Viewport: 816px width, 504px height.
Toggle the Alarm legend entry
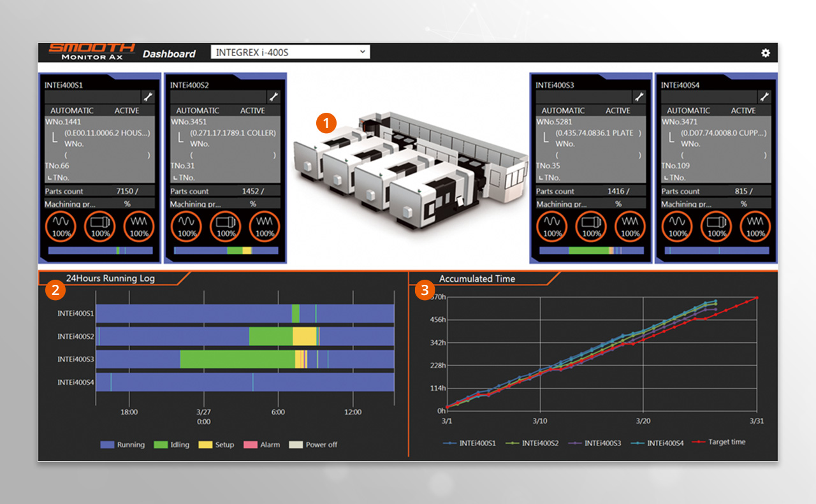click(x=262, y=444)
